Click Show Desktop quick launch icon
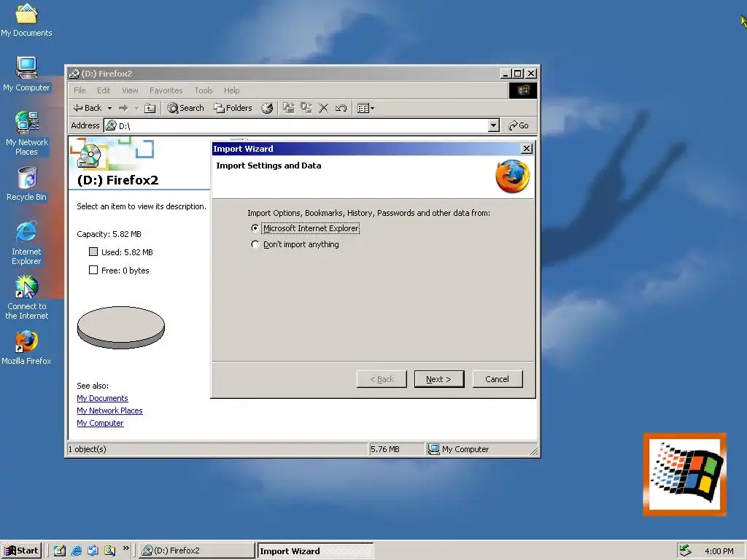This screenshot has width=747, height=560. coord(60,551)
